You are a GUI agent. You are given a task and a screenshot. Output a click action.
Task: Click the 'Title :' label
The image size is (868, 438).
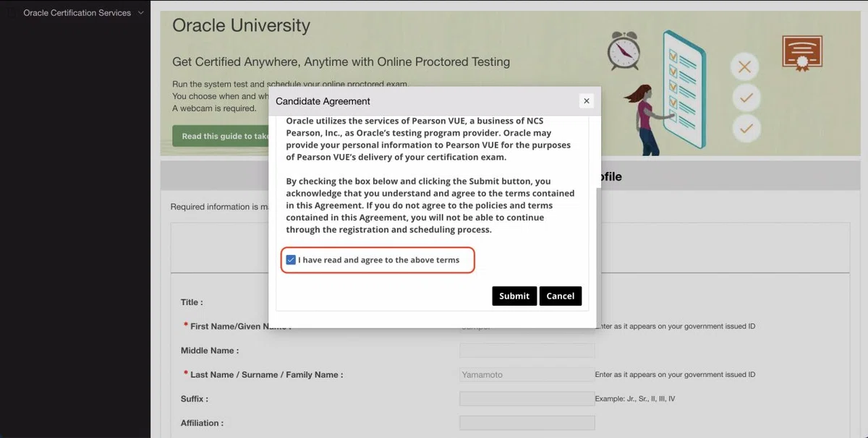tap(192, 302)
